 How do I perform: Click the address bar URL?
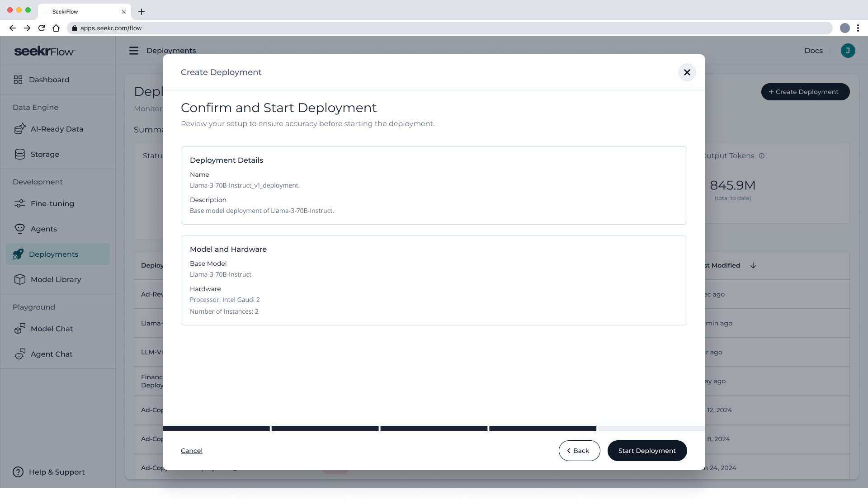[111, 28]
